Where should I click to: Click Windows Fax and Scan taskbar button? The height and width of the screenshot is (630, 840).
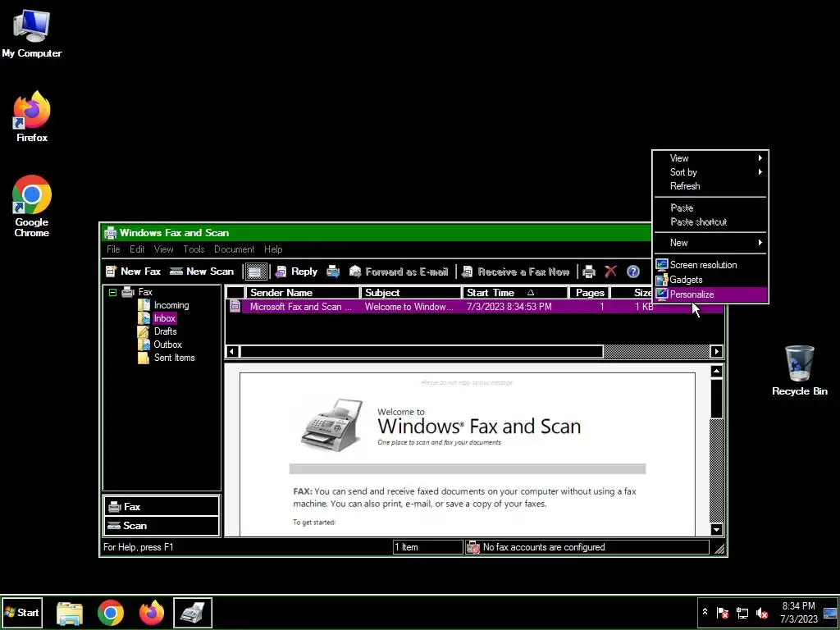[x=193, y=613]
